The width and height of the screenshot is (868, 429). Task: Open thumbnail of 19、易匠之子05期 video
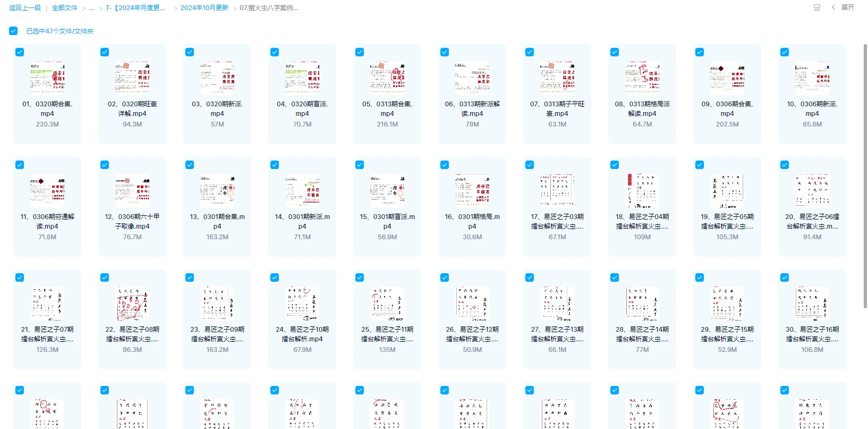pyautogui.click(x=727, y=191)
